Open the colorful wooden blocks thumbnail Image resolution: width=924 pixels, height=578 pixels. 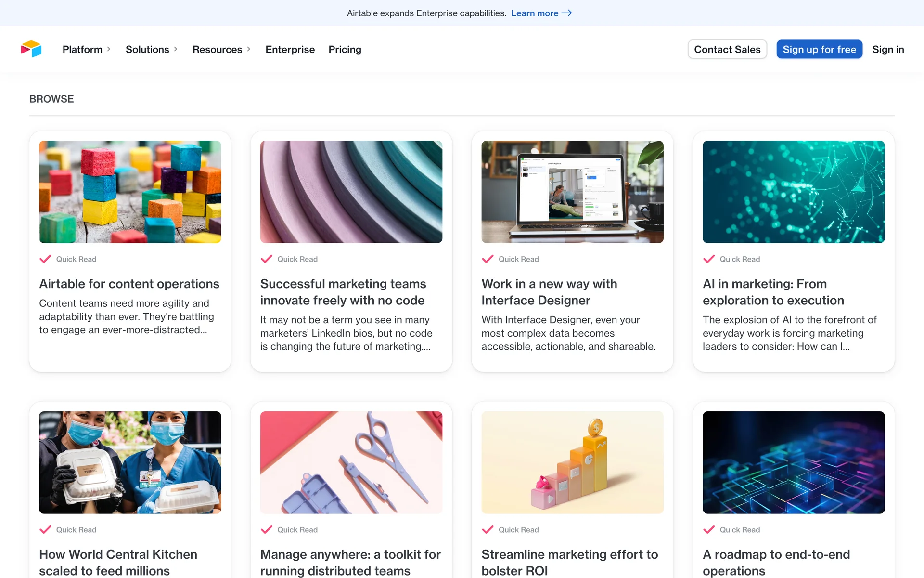(x=130, y=192)
